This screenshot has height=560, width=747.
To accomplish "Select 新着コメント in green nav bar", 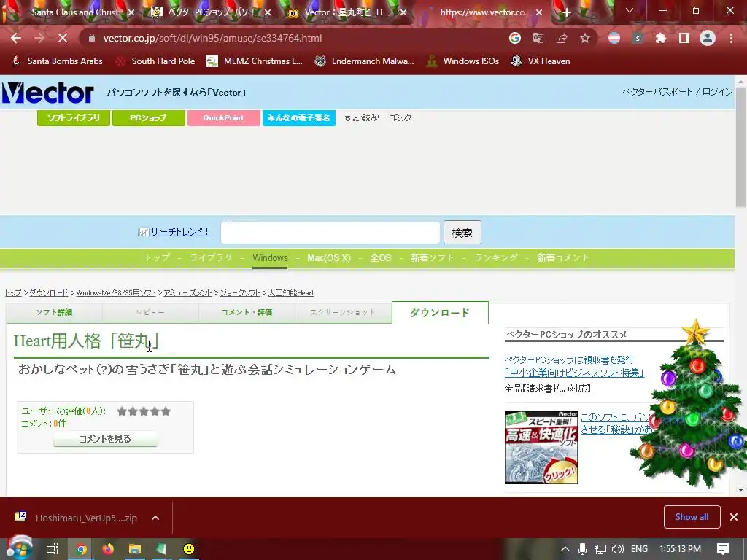I will [x=562, y=257].
